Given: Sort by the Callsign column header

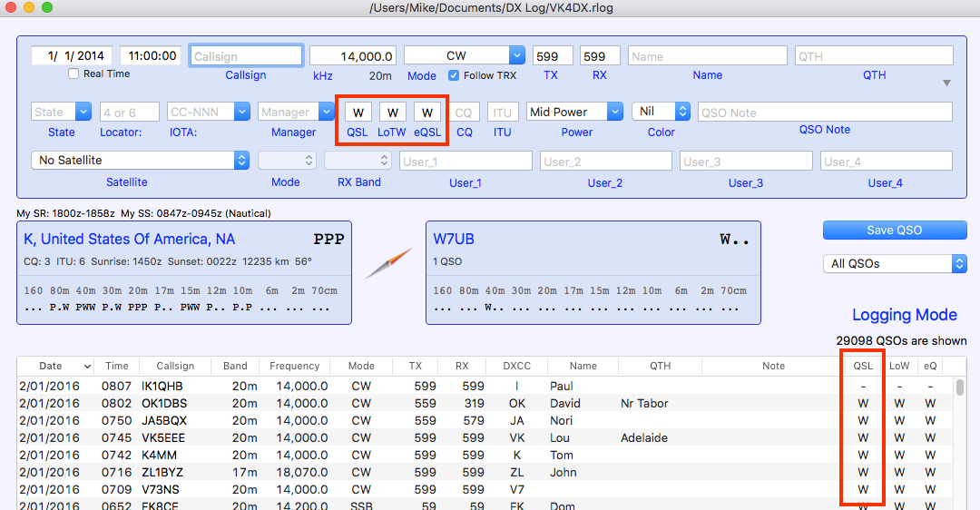Looking at the screenshot, I should [x=175, y=367].
